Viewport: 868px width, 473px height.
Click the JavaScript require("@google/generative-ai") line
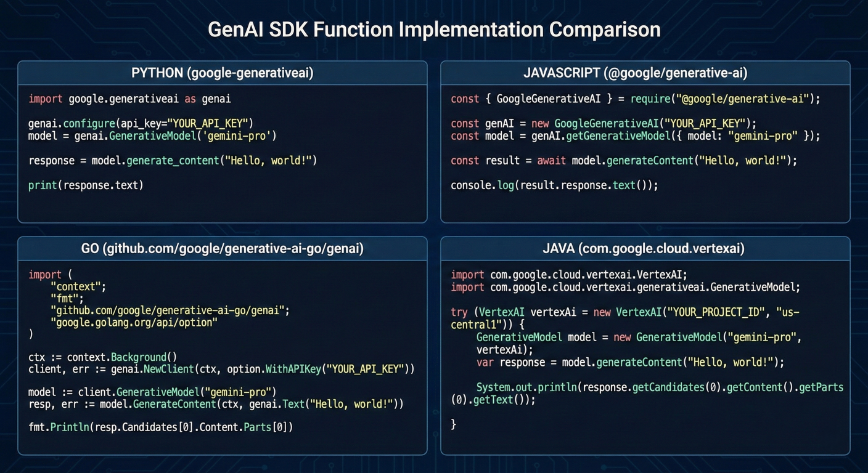635,99
